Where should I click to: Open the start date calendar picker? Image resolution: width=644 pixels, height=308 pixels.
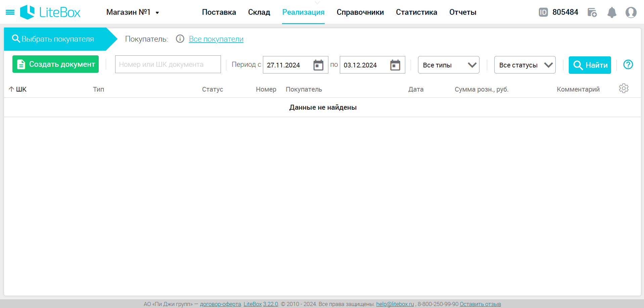pos(318,65)
